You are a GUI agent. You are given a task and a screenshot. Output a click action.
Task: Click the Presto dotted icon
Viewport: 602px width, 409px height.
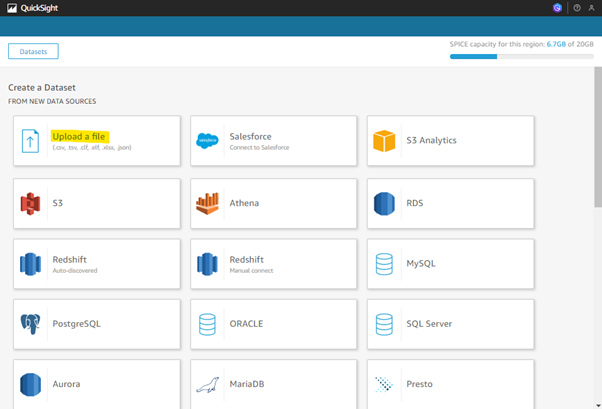click(384, 384)
